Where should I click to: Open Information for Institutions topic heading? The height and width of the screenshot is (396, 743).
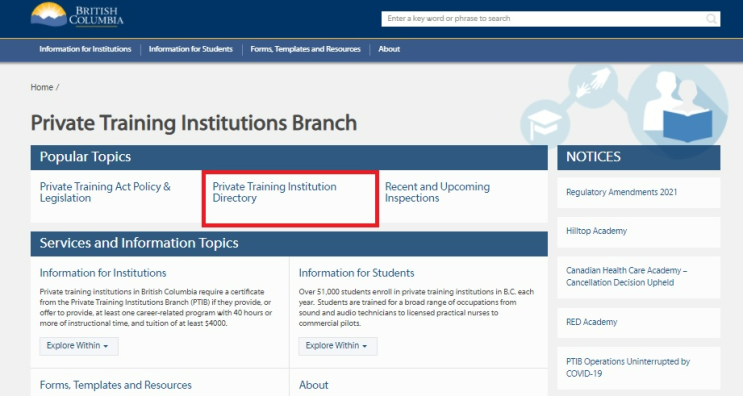(x=103, y=273)
